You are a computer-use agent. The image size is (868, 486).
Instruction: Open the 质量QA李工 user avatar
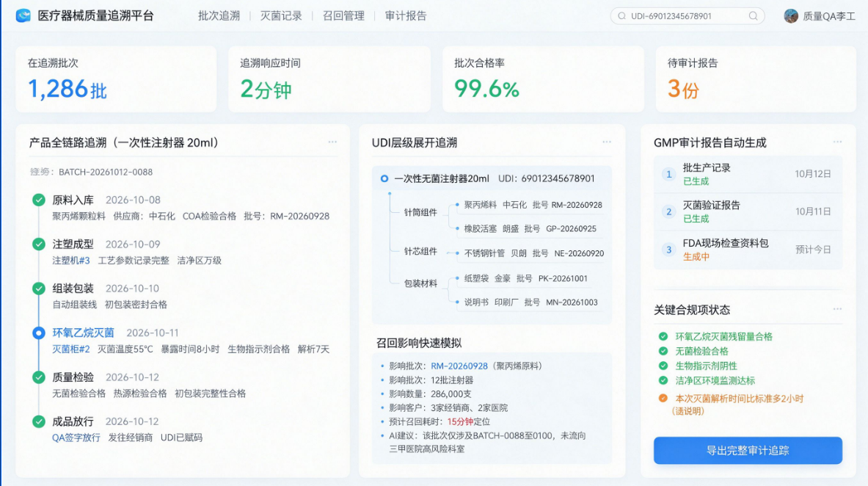point(791,16)
